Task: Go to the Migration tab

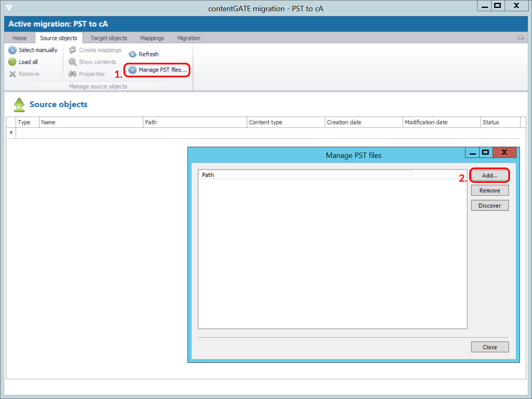Action: (189, 38)
